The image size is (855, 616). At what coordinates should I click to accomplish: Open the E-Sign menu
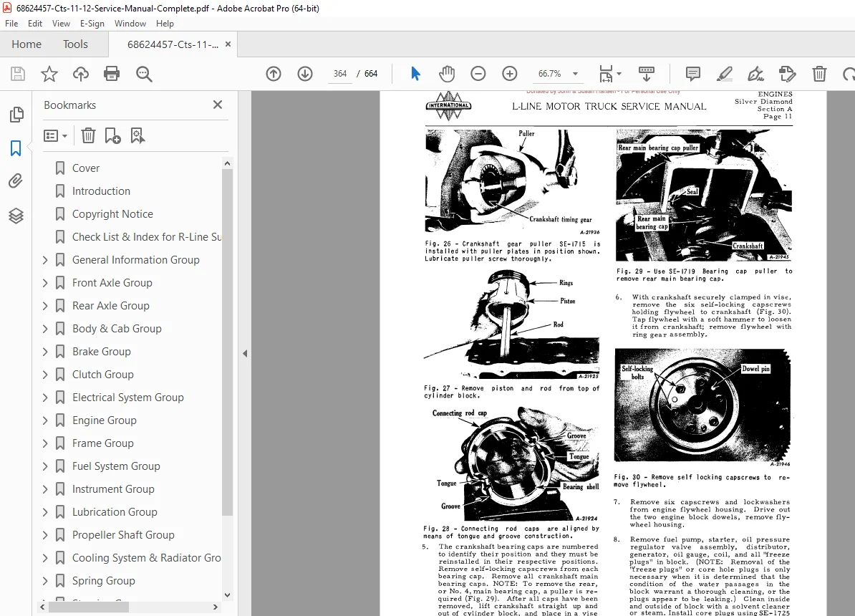pyautogui.click(x=92, y=24)
